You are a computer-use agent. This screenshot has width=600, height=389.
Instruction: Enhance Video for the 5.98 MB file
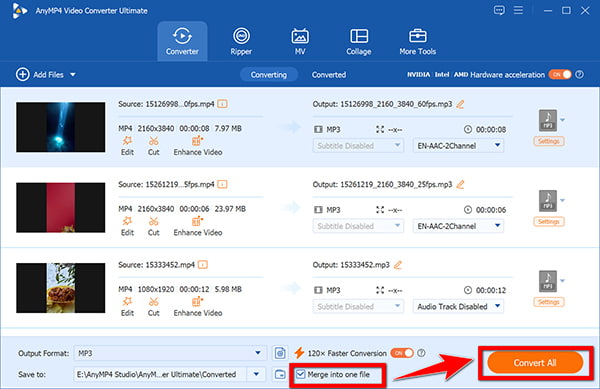point(197,306)
